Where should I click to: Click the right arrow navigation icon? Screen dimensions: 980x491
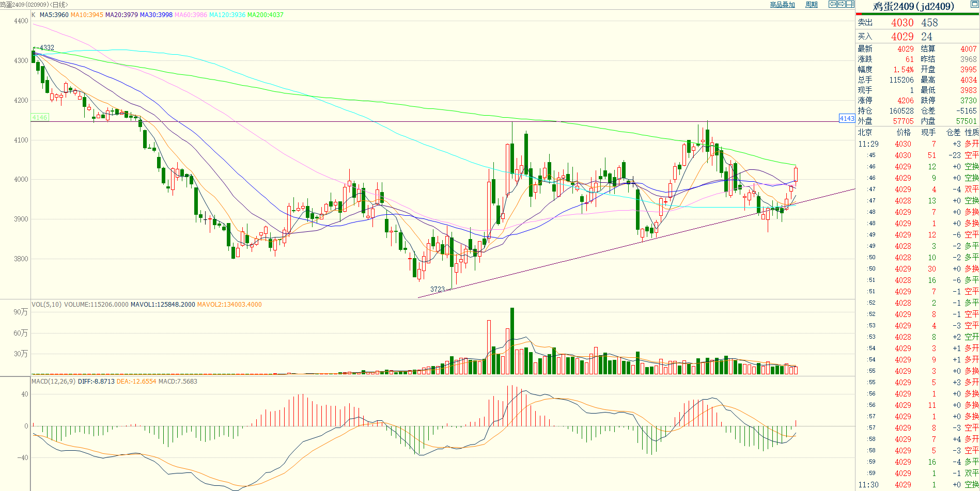[x=841, y=4]
